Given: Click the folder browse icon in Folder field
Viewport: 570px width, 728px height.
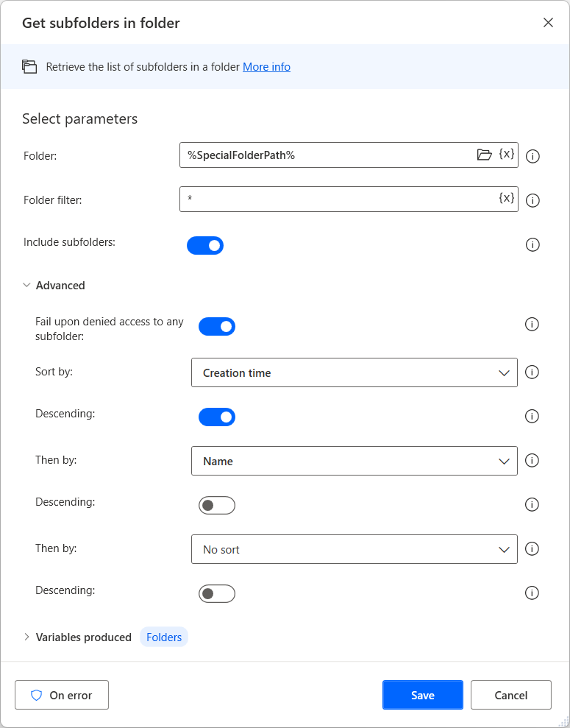Looking at the screenshot, I should (x=484, y=155).
